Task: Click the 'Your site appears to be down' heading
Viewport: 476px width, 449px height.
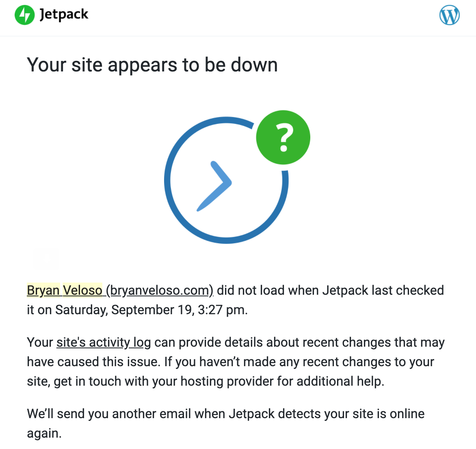Action: [x=152, y=65]
